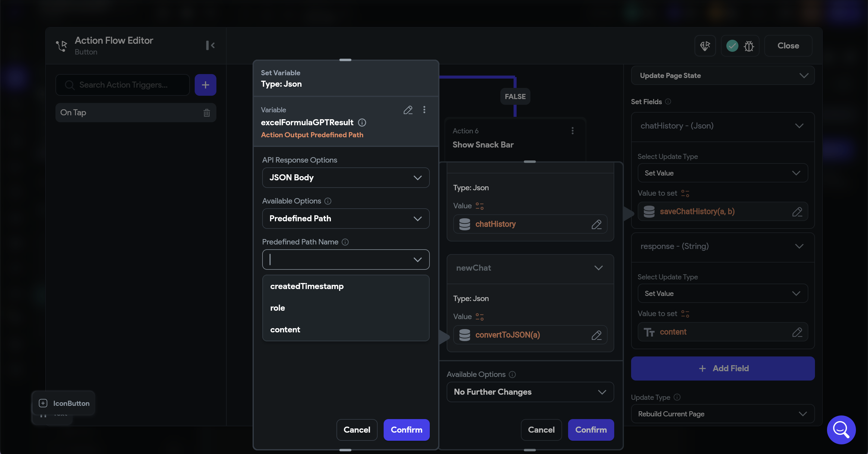Click the Value settings icon above chatHistory
This screenshot has width=868, height=454.
480,206
